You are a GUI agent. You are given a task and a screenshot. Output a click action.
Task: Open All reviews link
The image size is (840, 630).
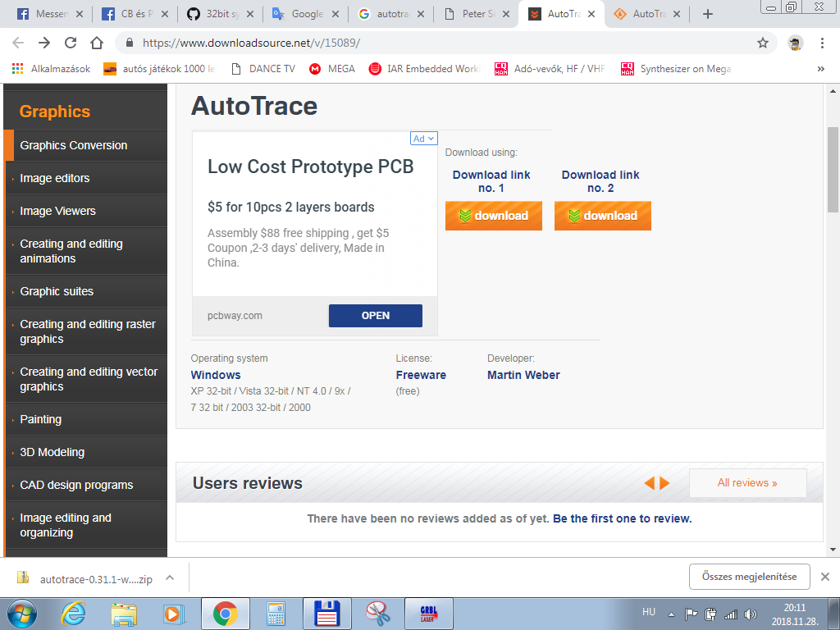747,482
